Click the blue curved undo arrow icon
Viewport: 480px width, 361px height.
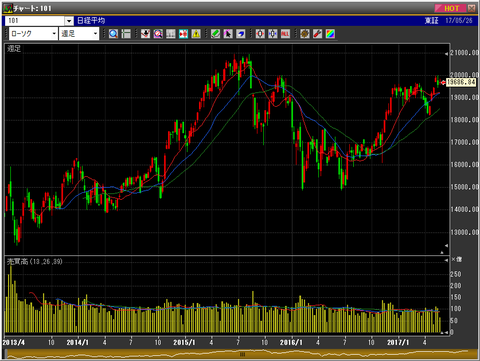tap(241, 34)
